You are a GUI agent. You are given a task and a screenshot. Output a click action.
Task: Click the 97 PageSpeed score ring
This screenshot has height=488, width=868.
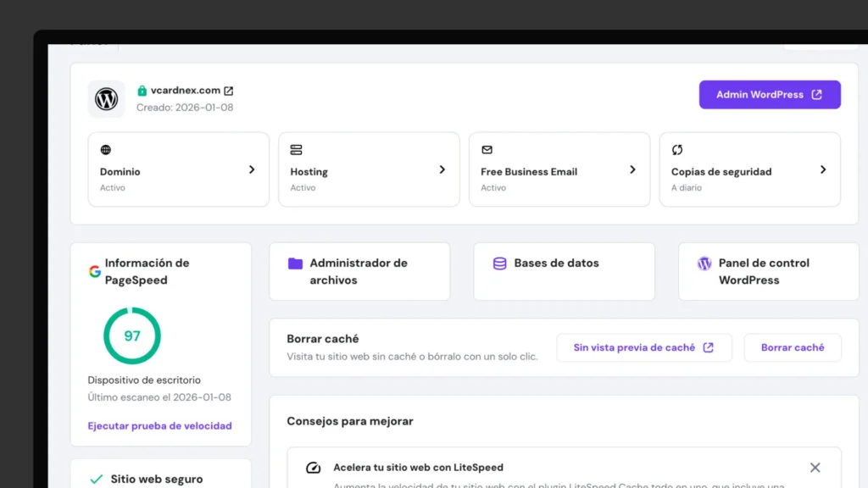[x=131, y=336]
